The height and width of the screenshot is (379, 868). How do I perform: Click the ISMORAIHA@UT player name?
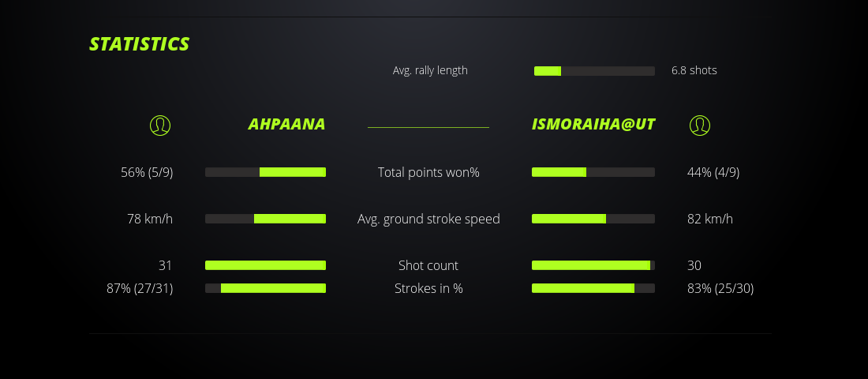click(593, 124)
